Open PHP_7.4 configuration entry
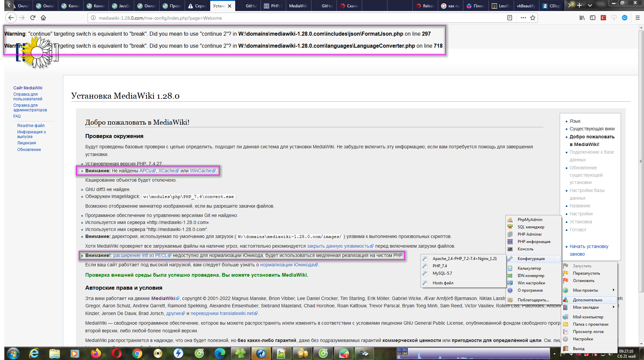This screenshot has width=644, height=360. pos(440,266)
